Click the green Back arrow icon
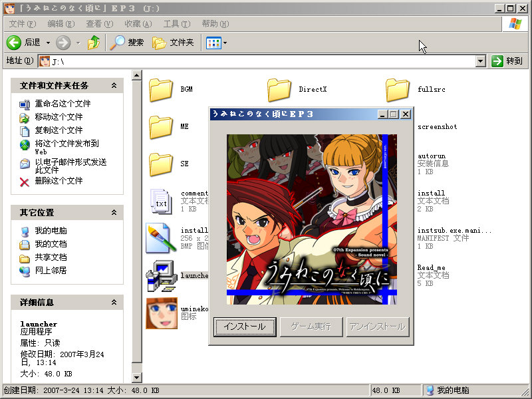 tap(14, 43)
